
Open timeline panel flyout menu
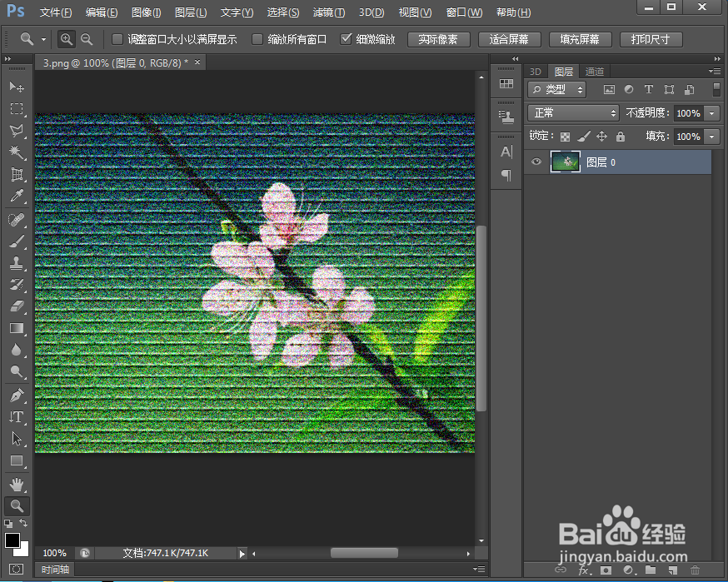pos(479,569)
